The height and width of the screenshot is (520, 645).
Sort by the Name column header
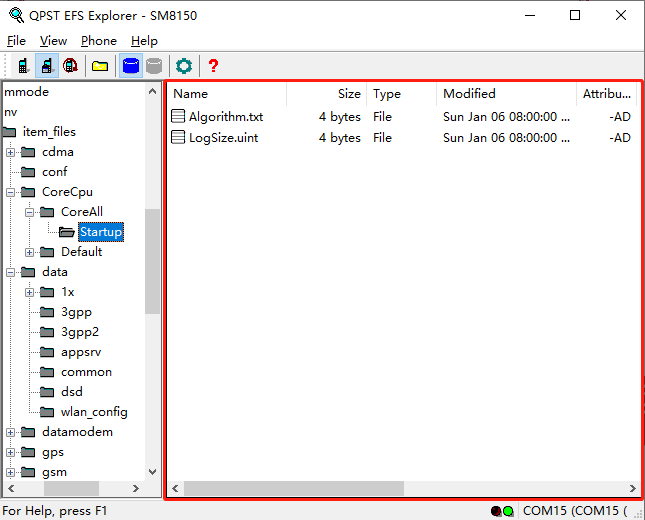(227, 94)
